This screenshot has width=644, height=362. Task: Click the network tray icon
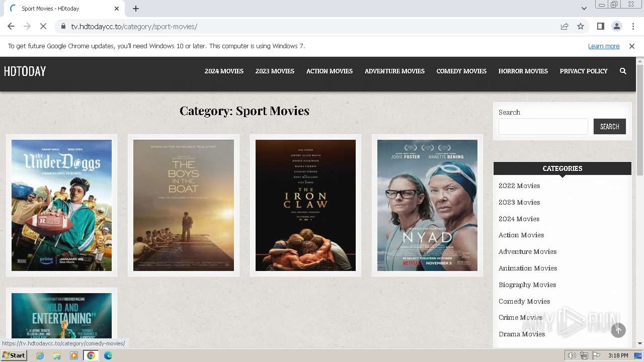point(584,355)
